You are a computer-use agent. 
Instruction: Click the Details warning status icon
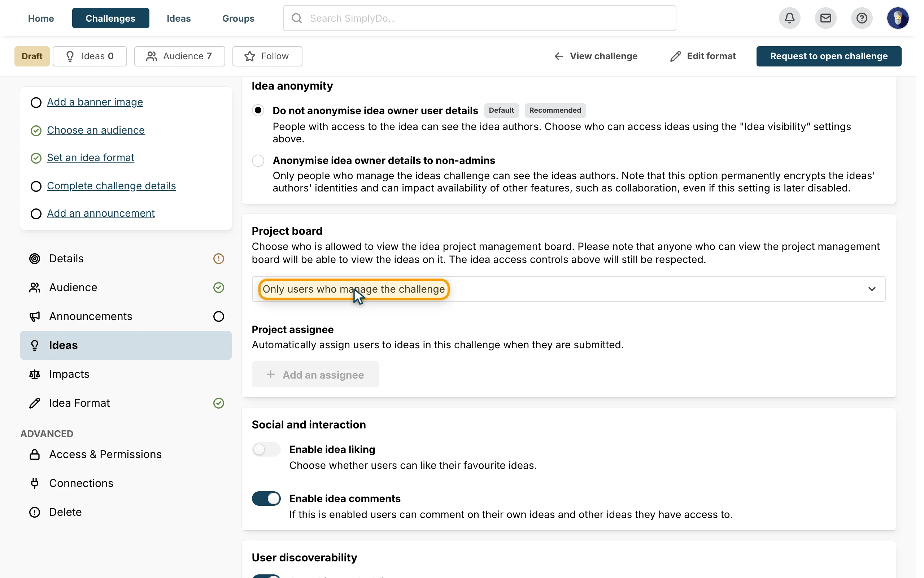(218, 259)
